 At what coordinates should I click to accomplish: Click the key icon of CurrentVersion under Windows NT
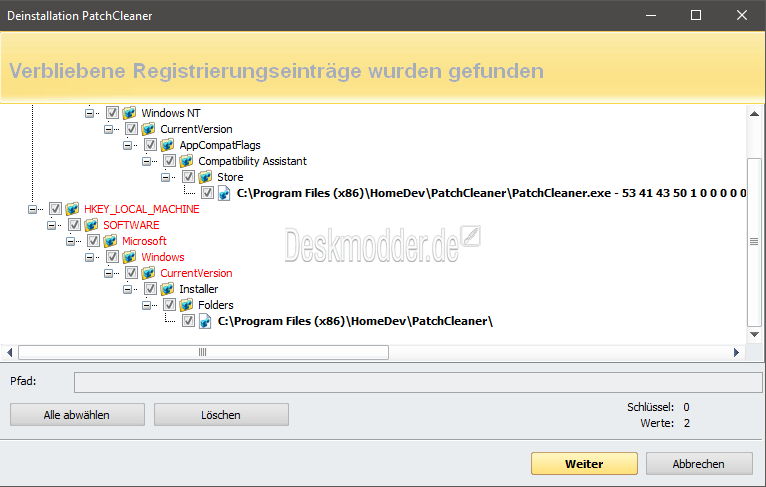click(x=148, y=129)
